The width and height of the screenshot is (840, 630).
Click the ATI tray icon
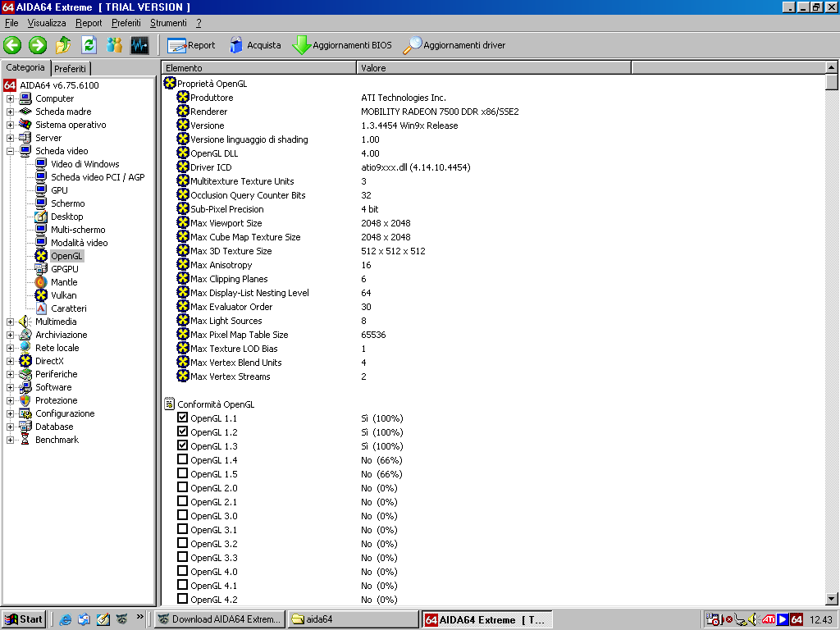pos(768,619)
